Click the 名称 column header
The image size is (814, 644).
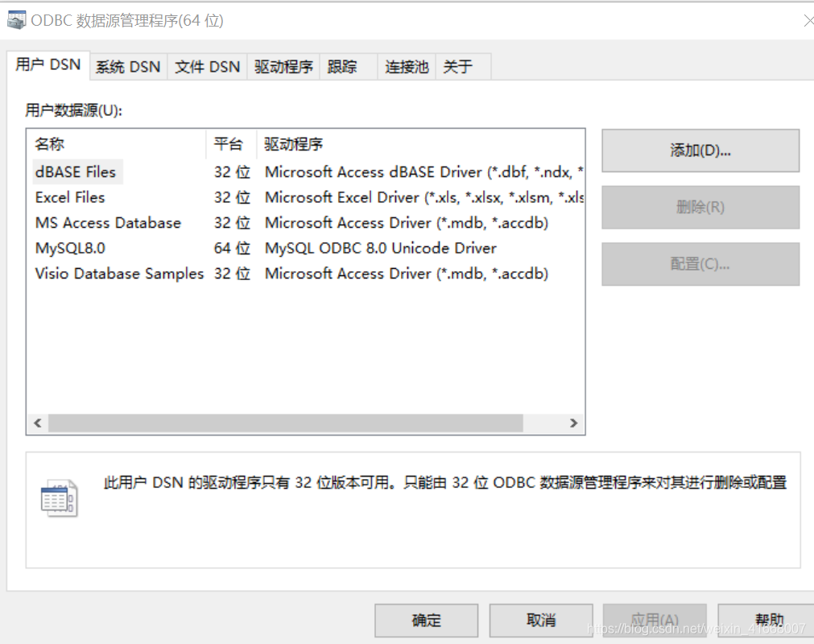click(117, 144)
